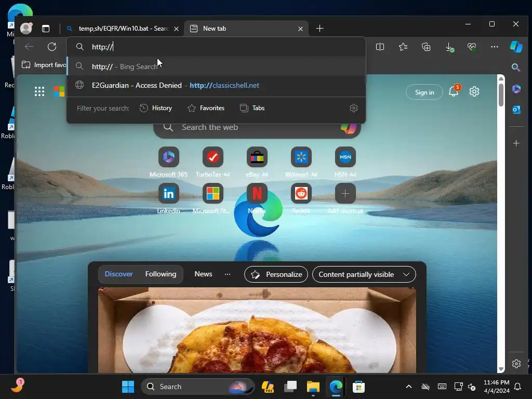Refresh the current page
This screenshot has width=532, height=399.
pyautogui.click(x=52, y=47)
